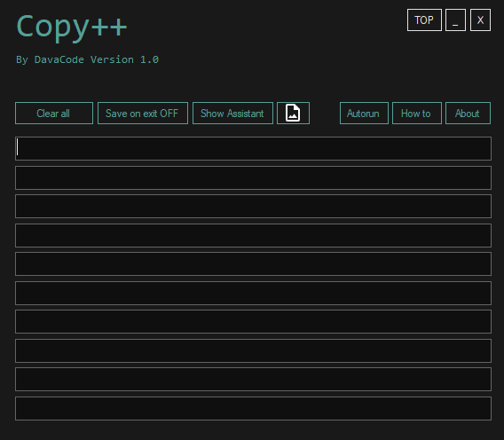Enable Autorun option
The width and height of the screenshot is (504, 440).
coord(364,114)
